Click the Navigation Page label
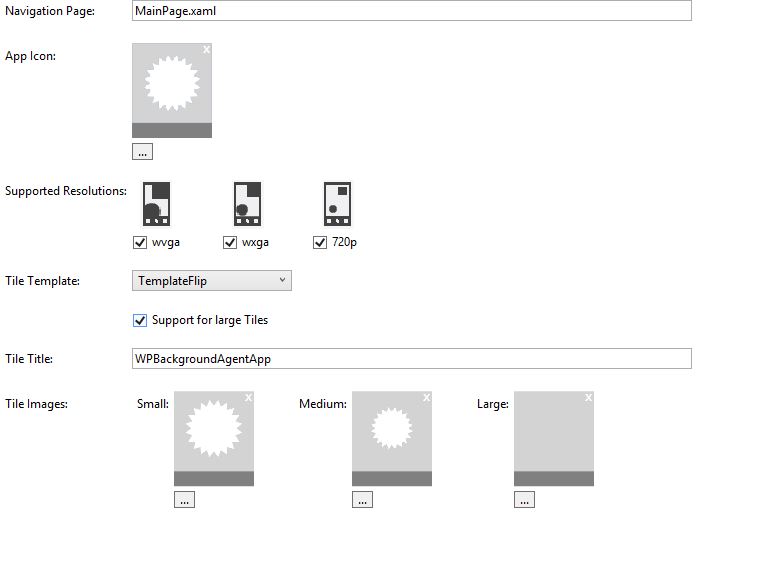 click(x=50, y=11)
